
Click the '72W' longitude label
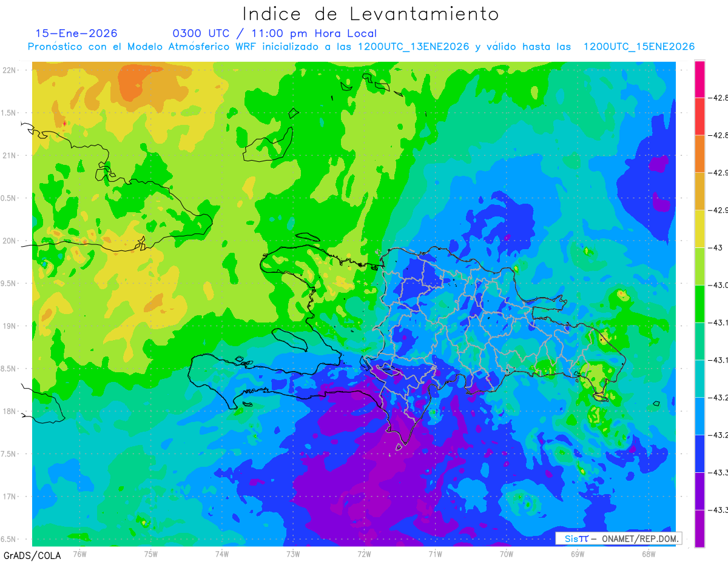point(364,554)
